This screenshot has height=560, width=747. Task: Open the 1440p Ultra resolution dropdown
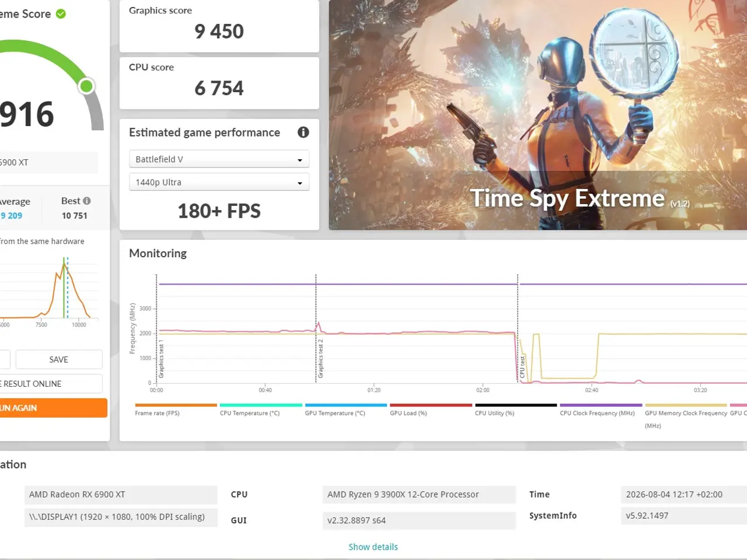tap(219, 182)
